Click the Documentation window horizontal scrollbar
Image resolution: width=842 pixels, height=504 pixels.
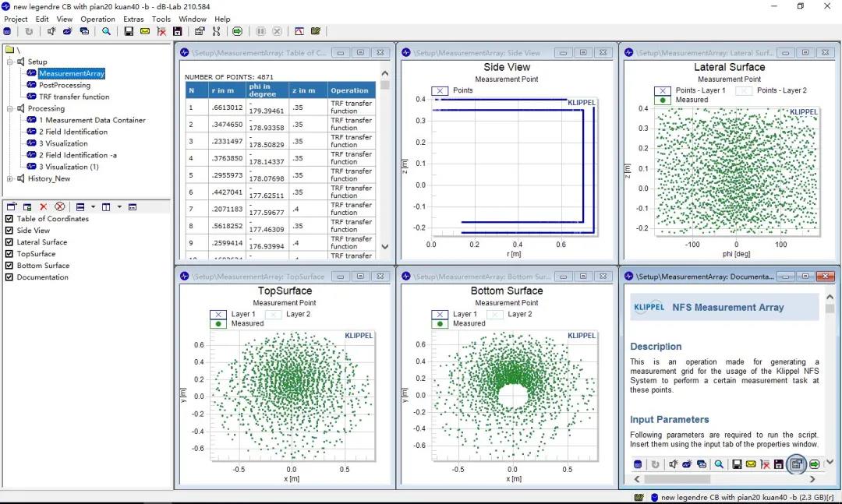point(724,479)
